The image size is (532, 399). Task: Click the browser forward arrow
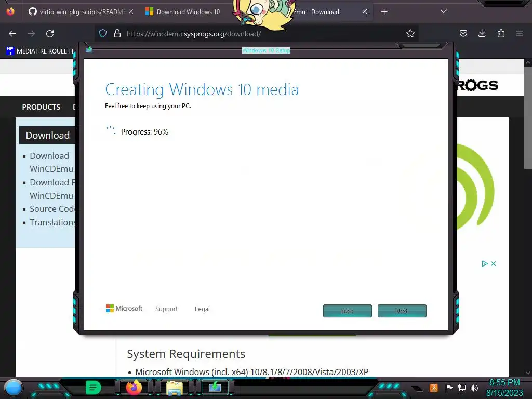pos(31,34)
